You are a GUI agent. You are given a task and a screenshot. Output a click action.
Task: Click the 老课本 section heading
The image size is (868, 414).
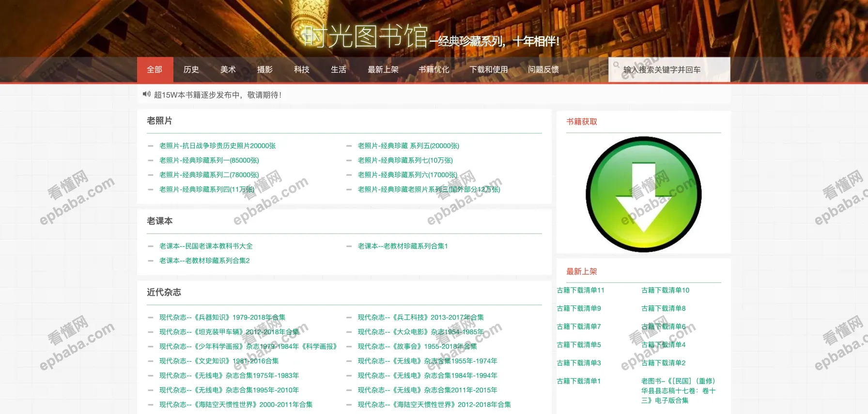(159, 221)
